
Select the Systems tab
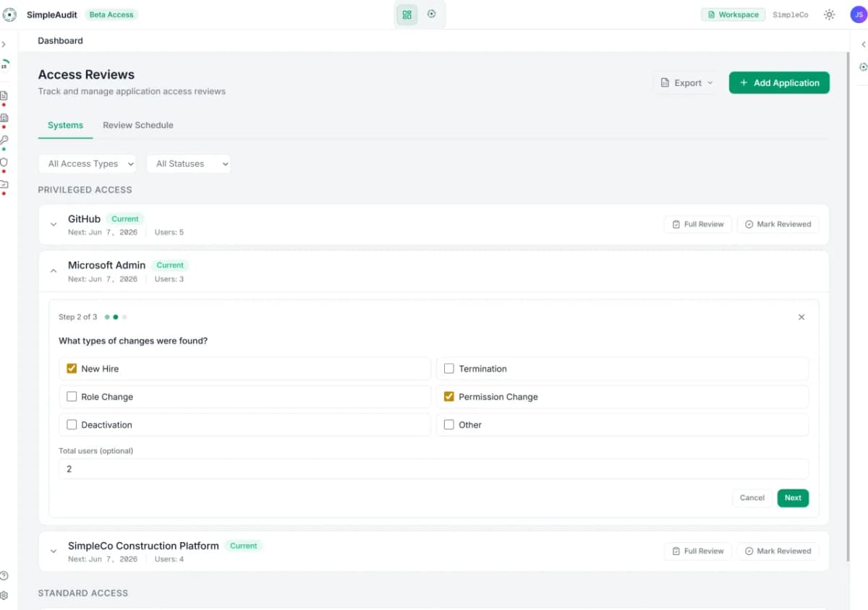(65, 125)
